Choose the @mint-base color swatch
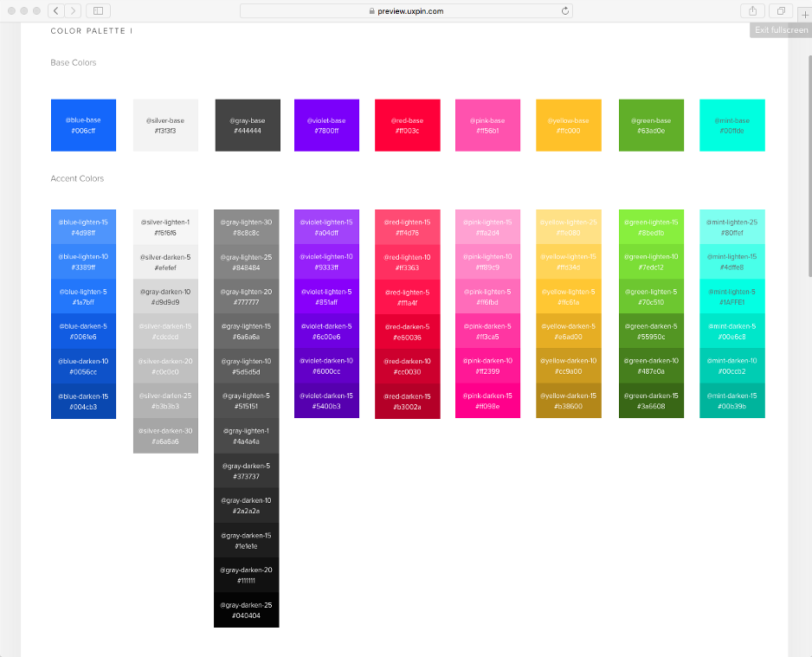 coord(731,126)
